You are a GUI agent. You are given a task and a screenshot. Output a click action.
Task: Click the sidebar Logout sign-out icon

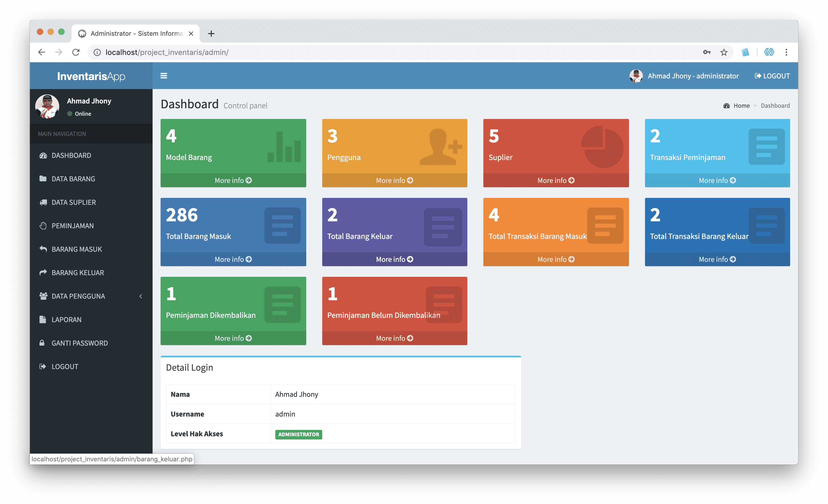[x=42, y=366]
